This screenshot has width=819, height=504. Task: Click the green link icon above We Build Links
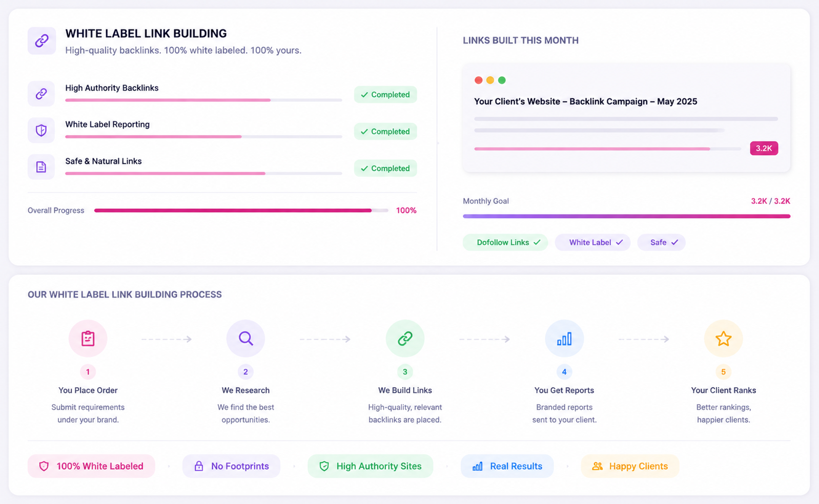tap(405, 339)
